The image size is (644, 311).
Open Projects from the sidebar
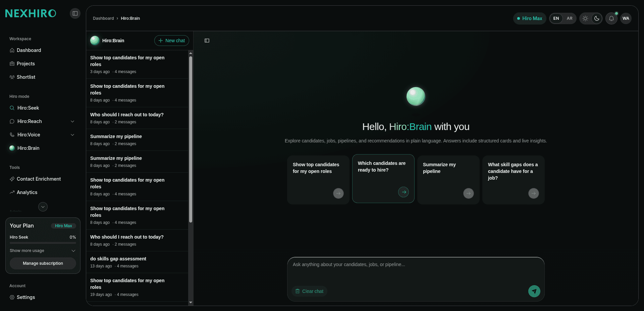[42, 64]
